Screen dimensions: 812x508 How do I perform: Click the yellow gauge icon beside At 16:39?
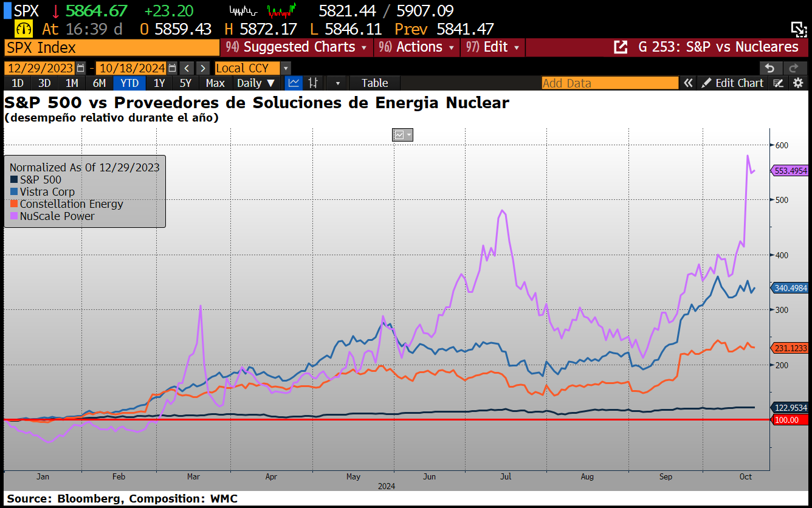tap(24, 29)
